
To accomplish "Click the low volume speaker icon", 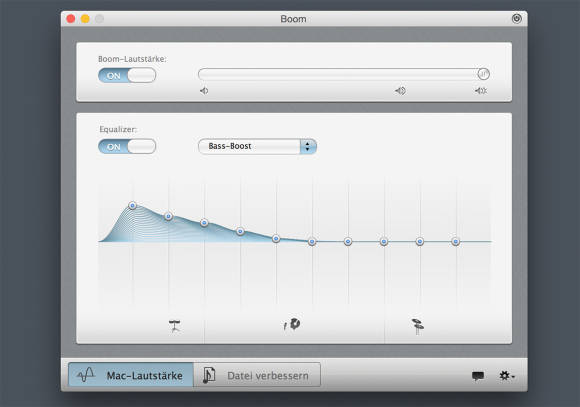I will tap(204, 91).
